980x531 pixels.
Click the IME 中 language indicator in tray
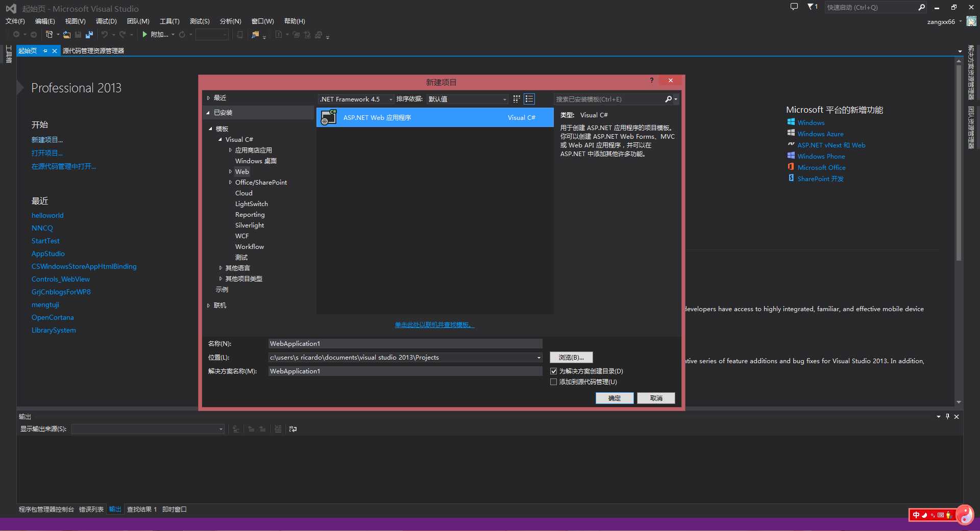pos(916,515)
